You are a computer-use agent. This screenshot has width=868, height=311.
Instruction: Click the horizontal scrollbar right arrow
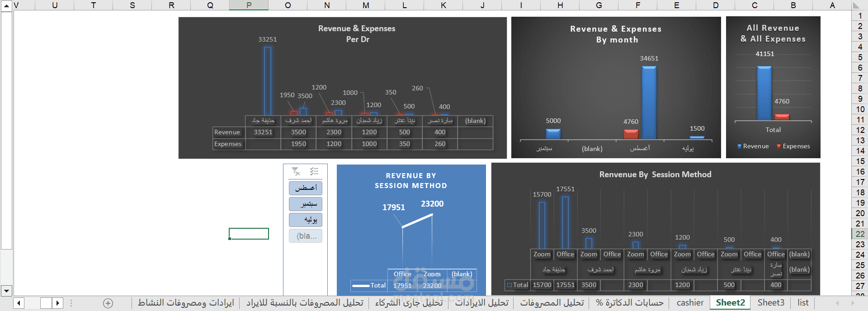pyautogui.click(x=58, y=303)
